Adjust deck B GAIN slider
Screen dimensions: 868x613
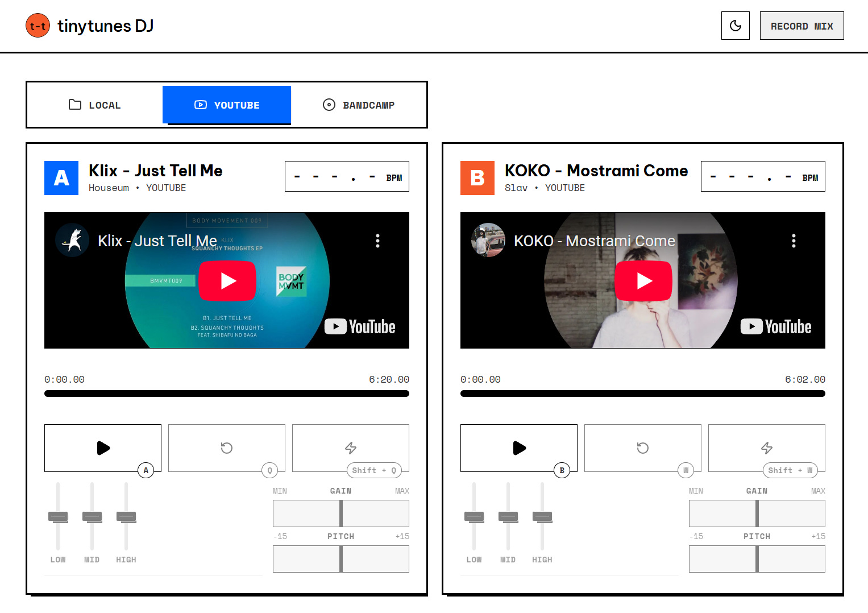click(x=757, y=513)
